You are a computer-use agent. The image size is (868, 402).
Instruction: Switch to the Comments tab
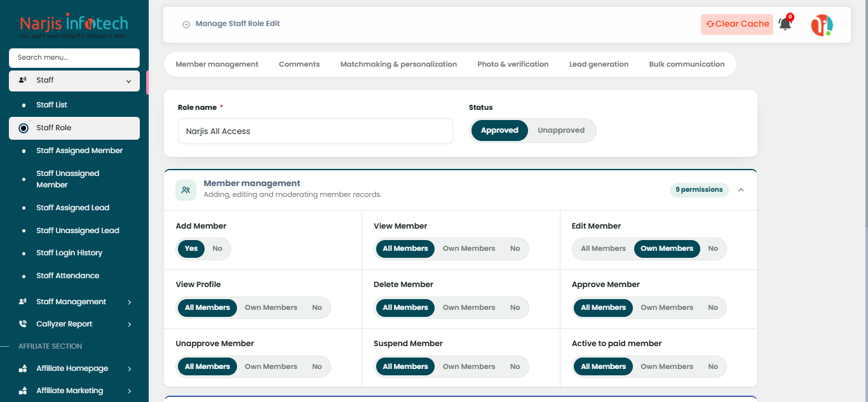(x=299, y=64)
